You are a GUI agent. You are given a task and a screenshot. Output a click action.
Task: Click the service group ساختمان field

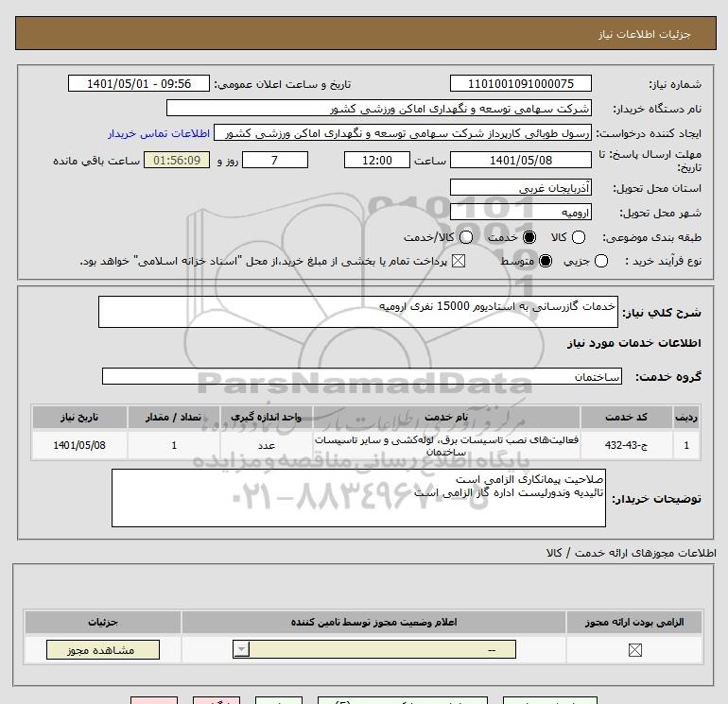click(x=362, y=376)
